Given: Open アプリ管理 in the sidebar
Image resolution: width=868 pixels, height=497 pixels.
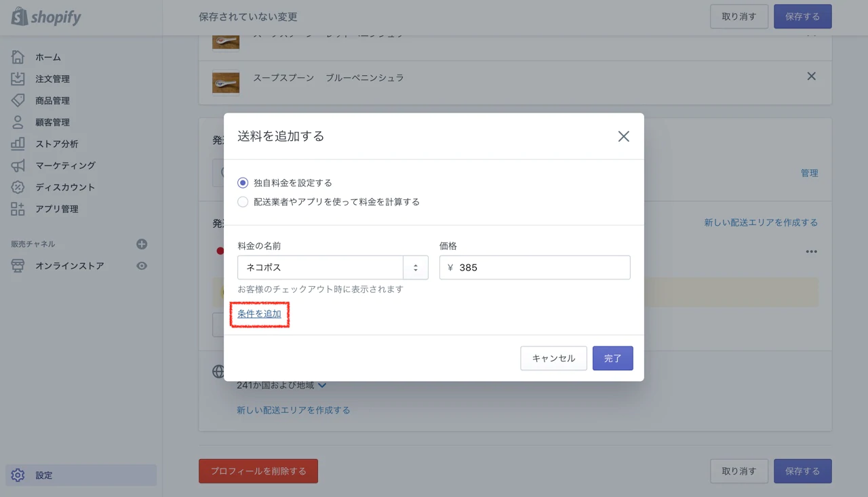Looking at the screenshot, I should point(57,209).
